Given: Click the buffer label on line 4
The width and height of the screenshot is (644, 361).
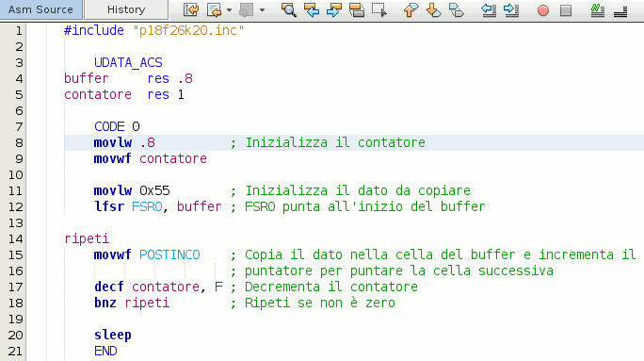Looking at the screenshot, I should point(87,78).
